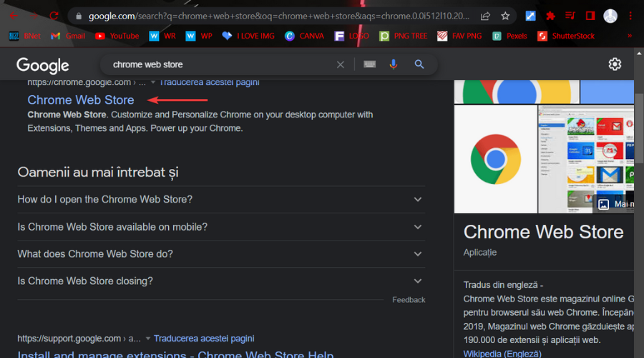The width and height of the screenshot is (644, 358).
Task: Open the CANVA bookmark
Action: [x=304, y=37]
